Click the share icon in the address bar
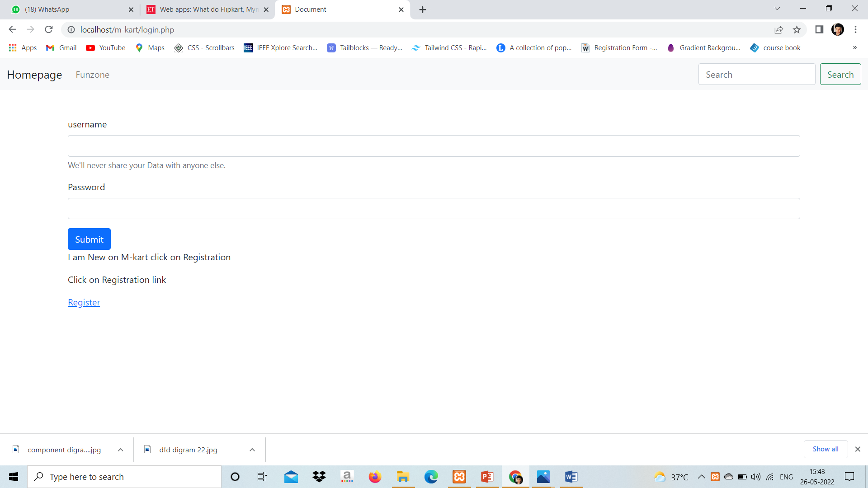 pos(779,29)
